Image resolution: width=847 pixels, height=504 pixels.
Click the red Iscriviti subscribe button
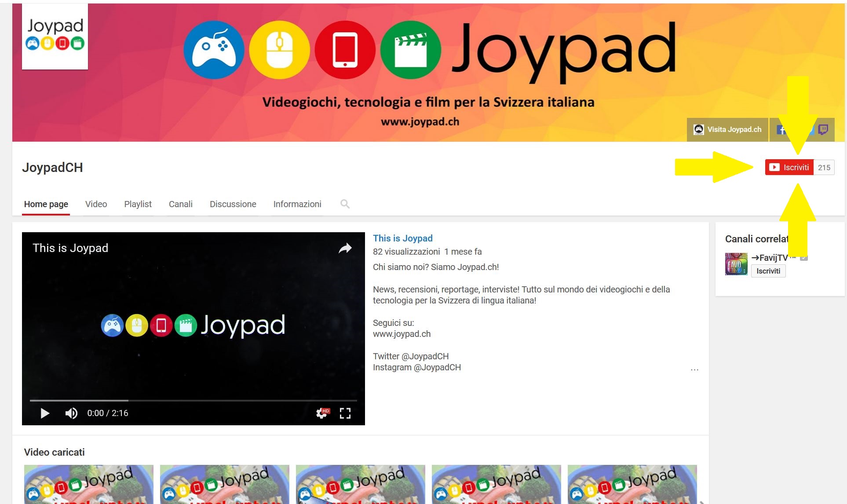point(789,167)
